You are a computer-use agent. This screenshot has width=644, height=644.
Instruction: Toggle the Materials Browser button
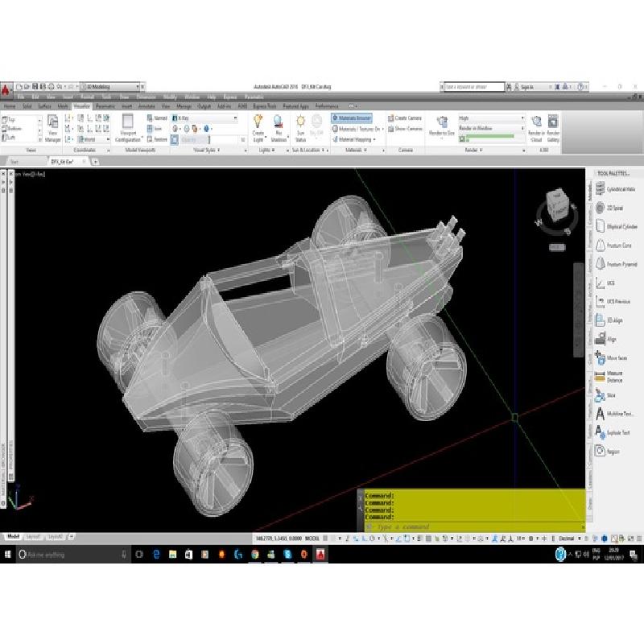coord(352,118)
